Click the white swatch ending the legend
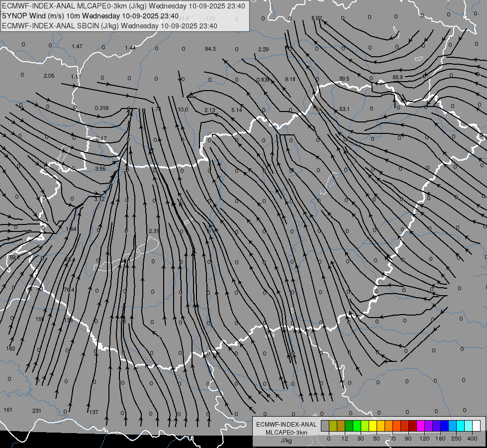The height and width of the screenshot is (448, 487). tap(477, 426)
